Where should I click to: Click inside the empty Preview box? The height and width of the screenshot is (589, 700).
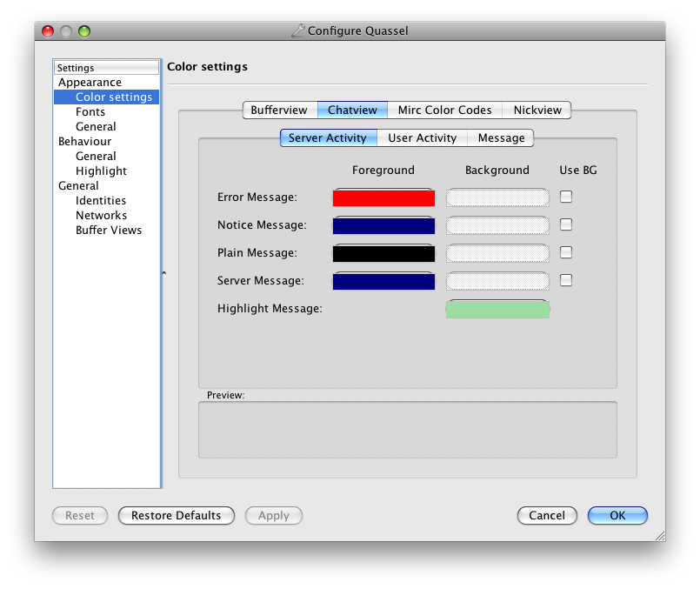[x=408, y=430]
